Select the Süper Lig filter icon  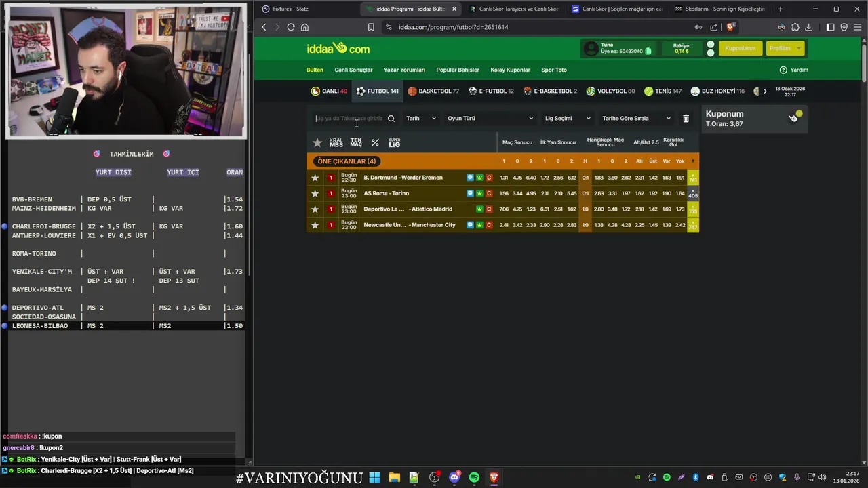pos(394,143)
